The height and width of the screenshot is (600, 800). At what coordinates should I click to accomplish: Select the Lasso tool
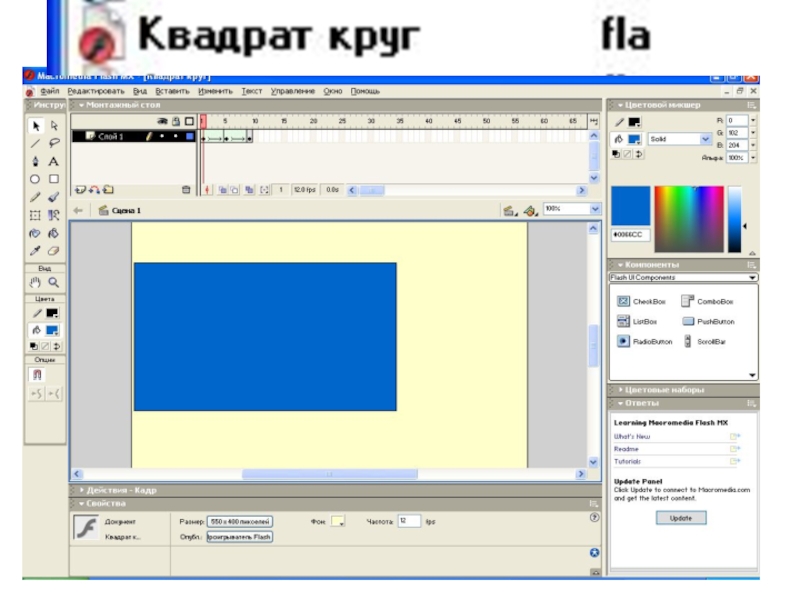54,143
